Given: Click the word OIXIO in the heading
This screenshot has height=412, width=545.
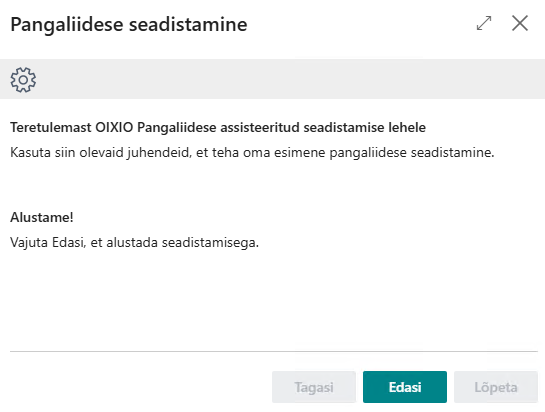Looking at the screenshot, I should point(114,127).
